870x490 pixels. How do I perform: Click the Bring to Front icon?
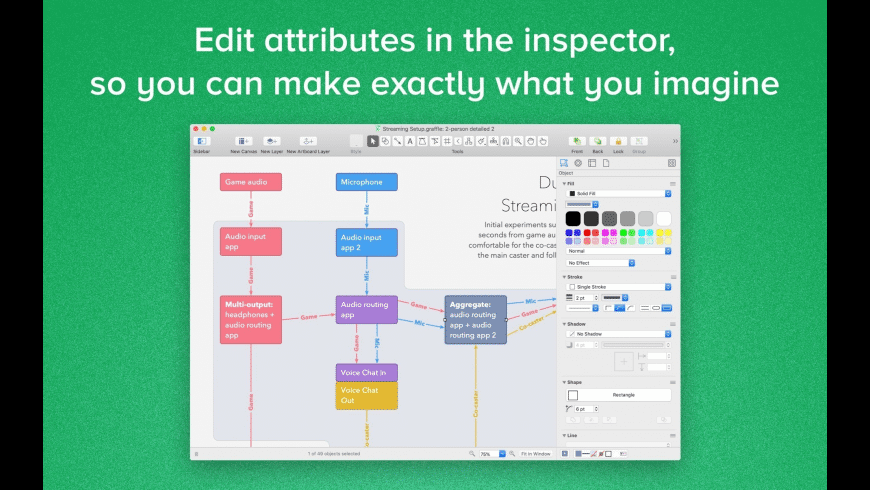click(x=577, y=142)
